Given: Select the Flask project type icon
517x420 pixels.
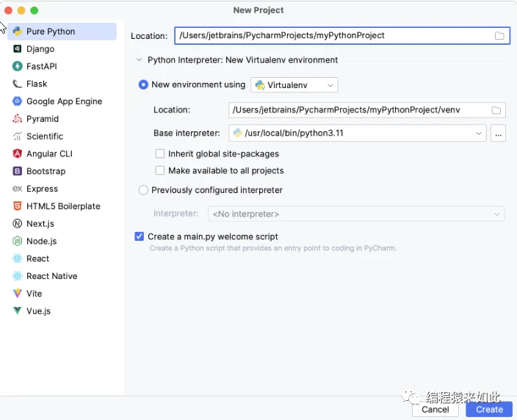Looking at the screenshot, I should tap(18, 84).
